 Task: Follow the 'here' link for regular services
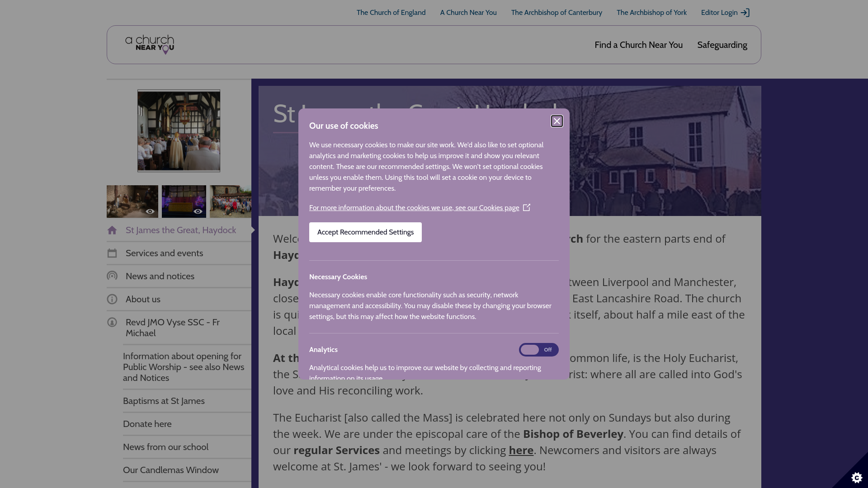tap(521, 450)
